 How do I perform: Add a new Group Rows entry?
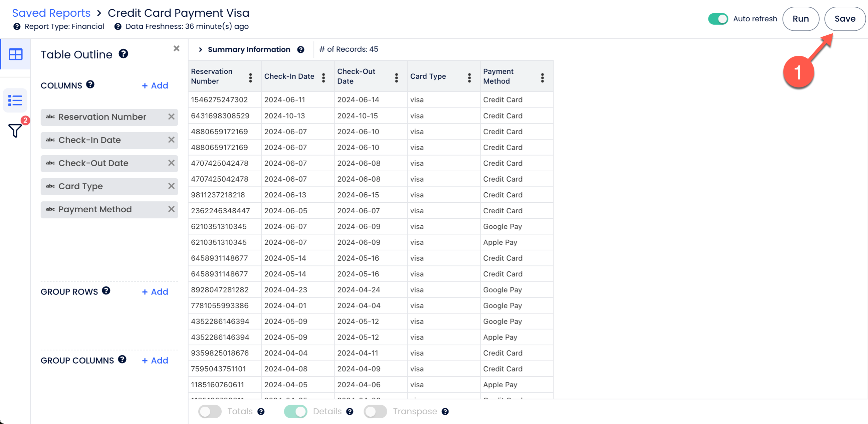tap(155, 291)
